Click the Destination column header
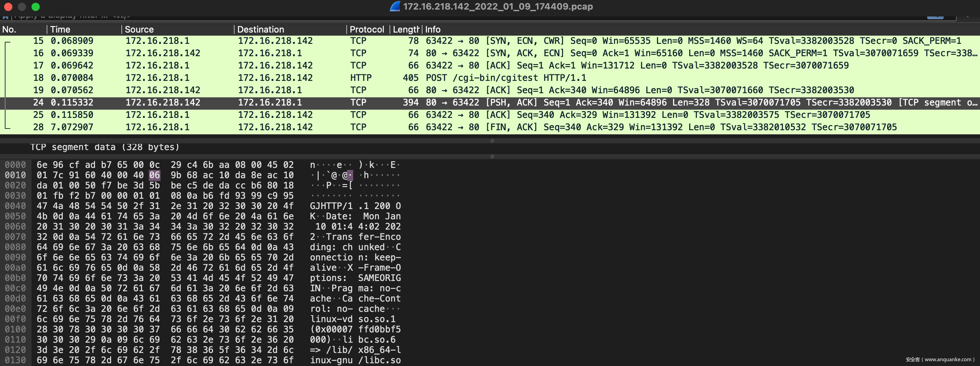Screen dimensions: 980x366 (289, 29)
